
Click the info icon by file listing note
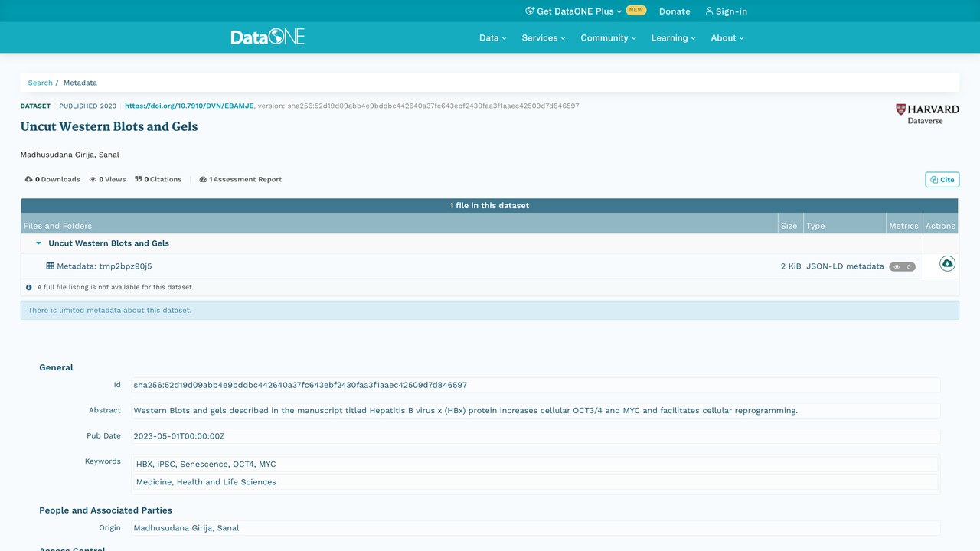click(29, 288)
